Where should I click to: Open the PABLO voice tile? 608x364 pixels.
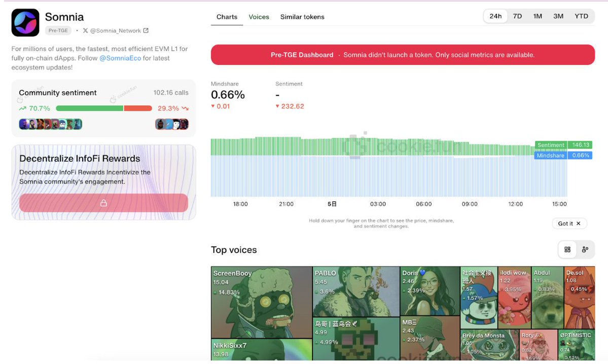click(356, 292)
